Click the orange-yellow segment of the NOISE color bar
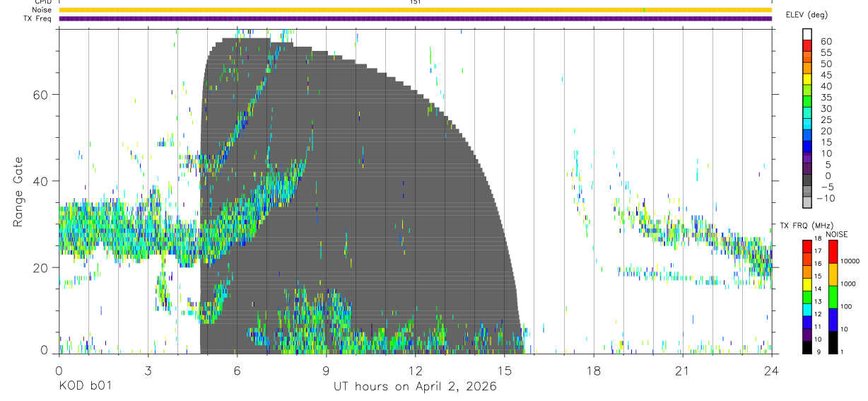The image size is (868, 401). 833,274
